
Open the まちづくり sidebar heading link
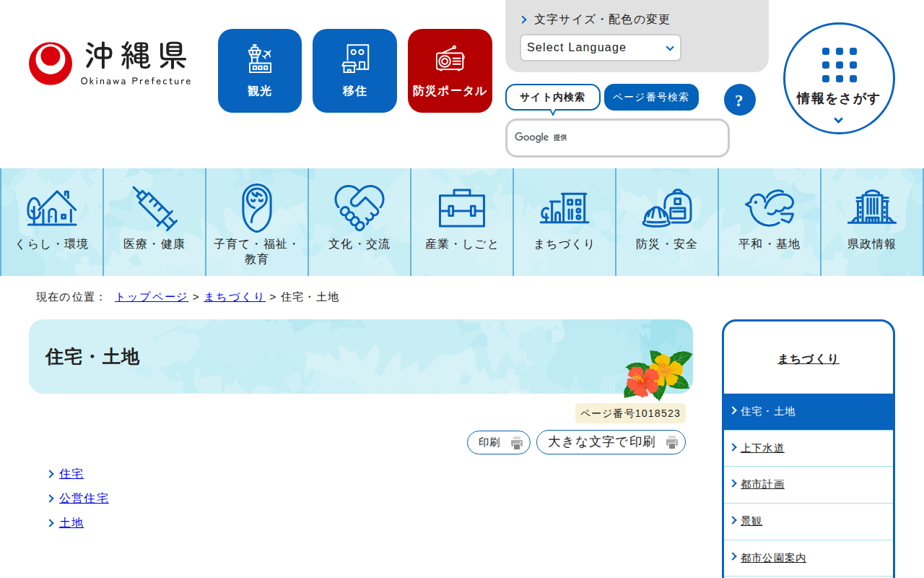coord(808,359)
